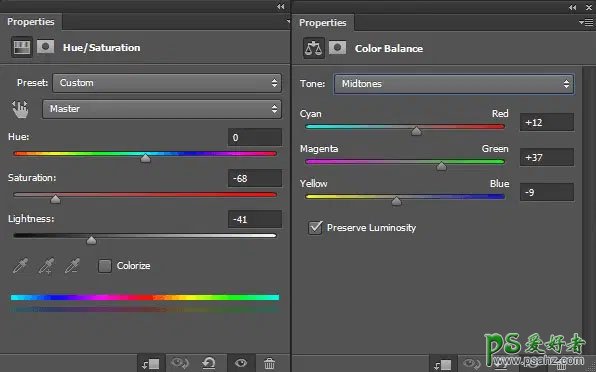Screen dimensions: 596x372
Task: Click the Cyan label
Action: tap(311, 114)
